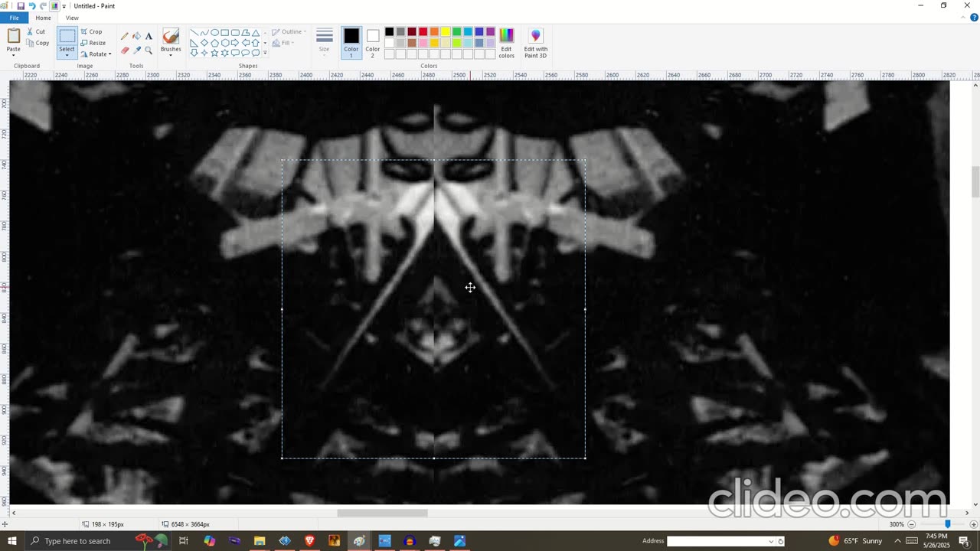Pick the white color swatch
The width and height of the screenshot is (980, 551).
(x=389, y=43)
